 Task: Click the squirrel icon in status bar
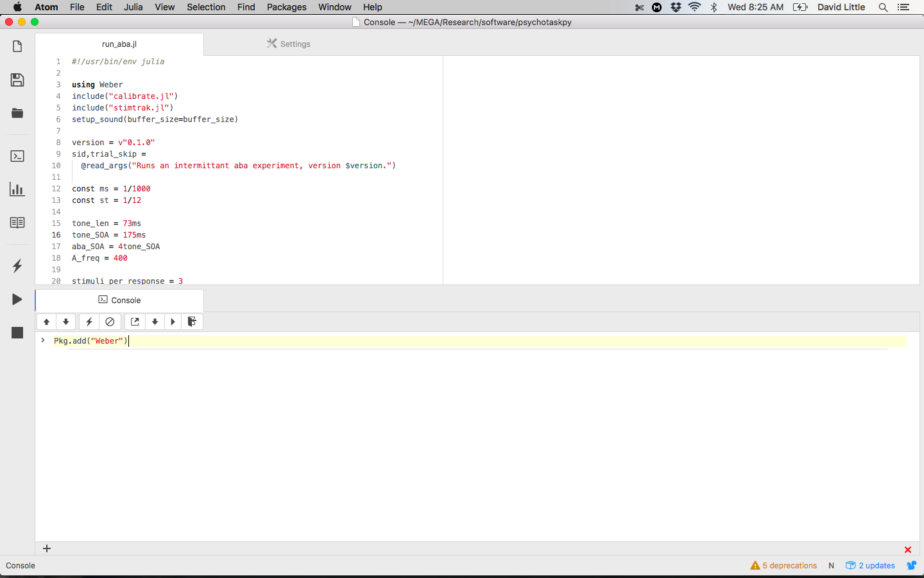pyautogui.click(x=911, y=565)
